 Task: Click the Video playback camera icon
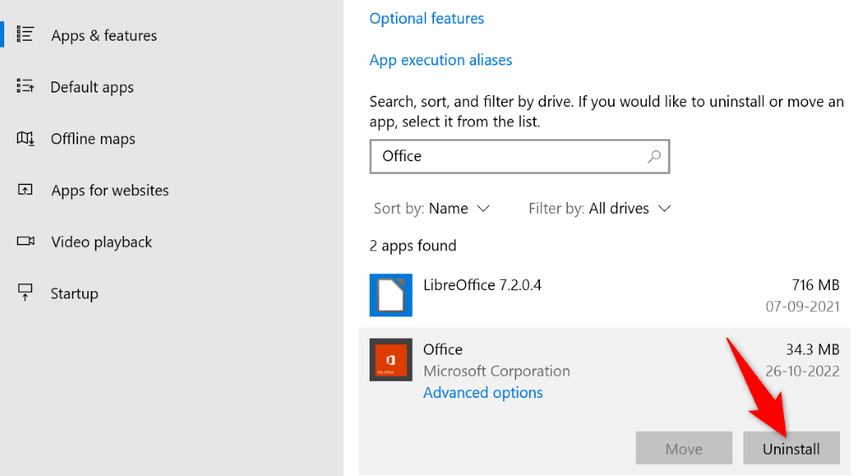[x=25, y=242]
